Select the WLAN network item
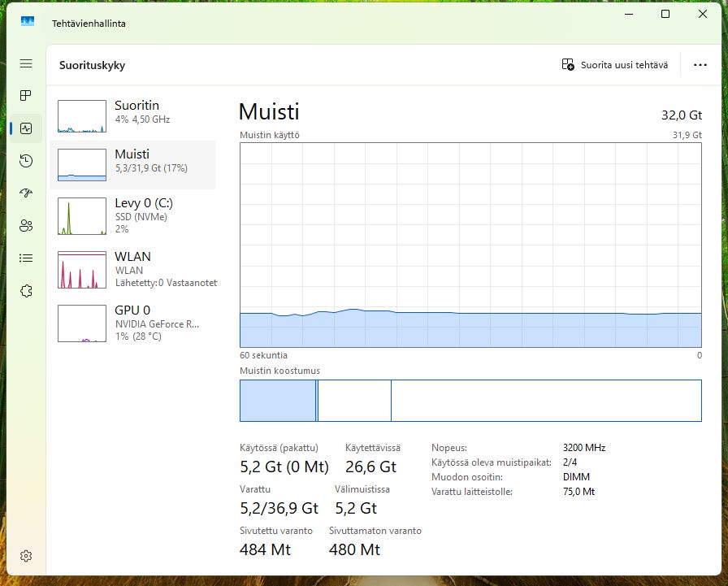Viewport: 728px width, 586px height. pyautogui.click(x=133, y=269)
